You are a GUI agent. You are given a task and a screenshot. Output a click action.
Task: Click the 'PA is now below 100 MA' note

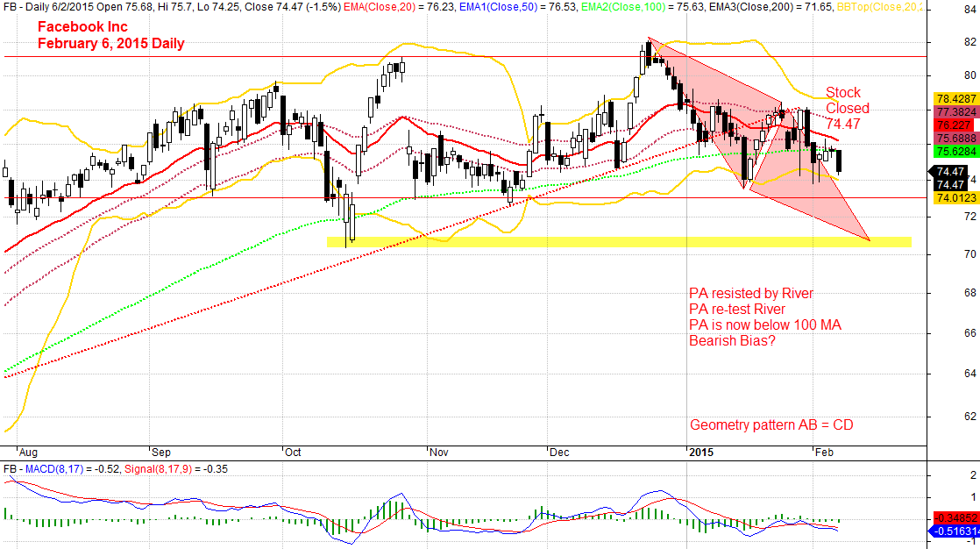coord(765,325)
